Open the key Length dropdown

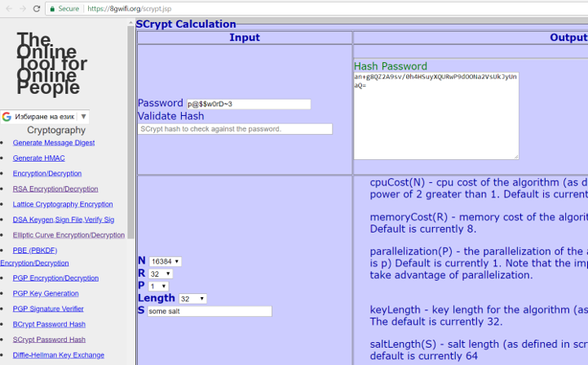coord(193,299)
